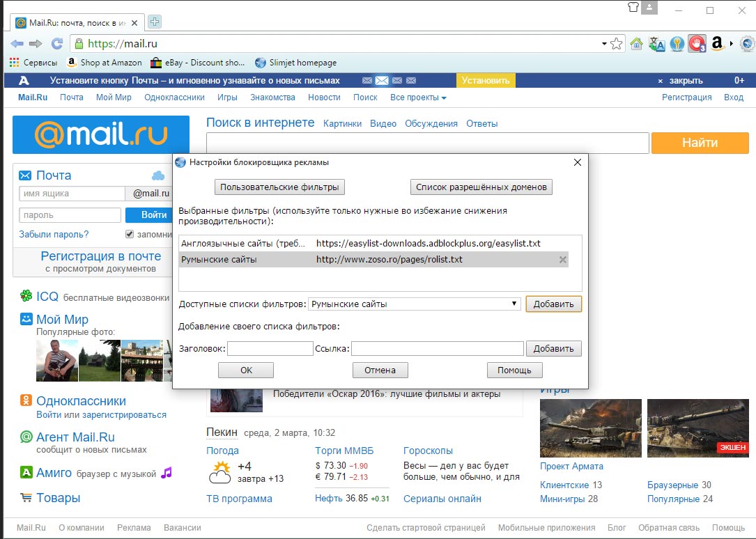
Task: Click the ad blocker hand icon in toolbar
Action: (x=697, y=44)
